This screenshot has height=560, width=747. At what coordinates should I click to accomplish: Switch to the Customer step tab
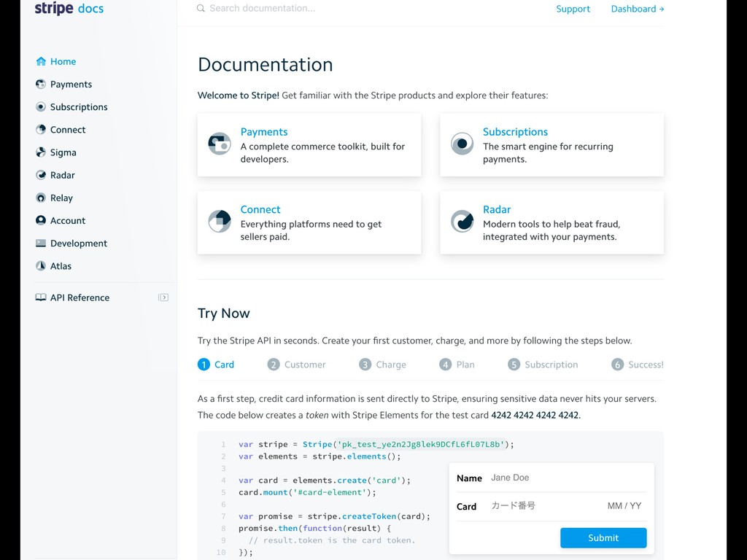[297, 365]
